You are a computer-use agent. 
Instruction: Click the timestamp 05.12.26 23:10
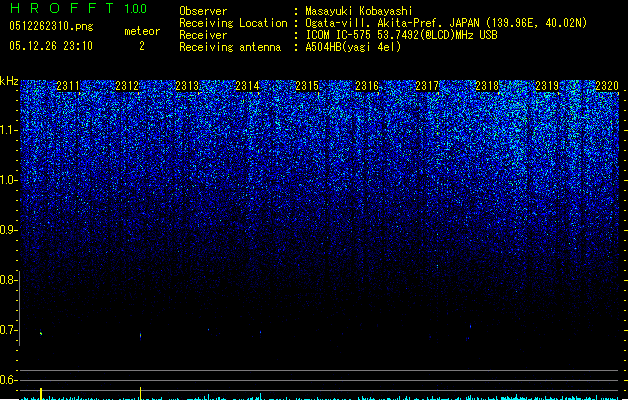[51, 46]
